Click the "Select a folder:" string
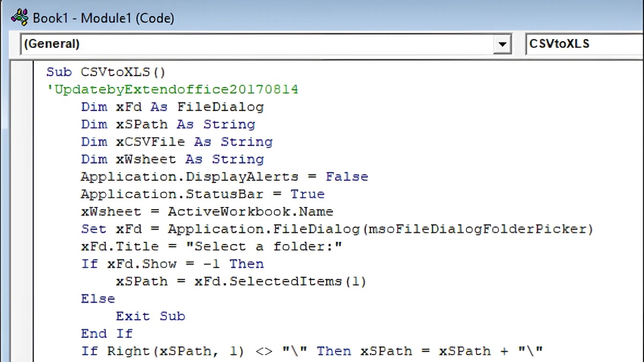 [x=268, y=247]
